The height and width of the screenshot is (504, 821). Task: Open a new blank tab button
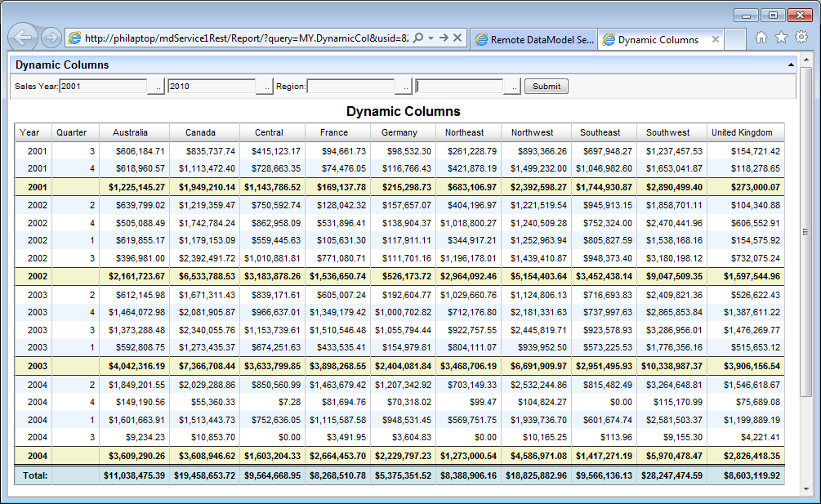pyautogui.click(x=735, y=39)
